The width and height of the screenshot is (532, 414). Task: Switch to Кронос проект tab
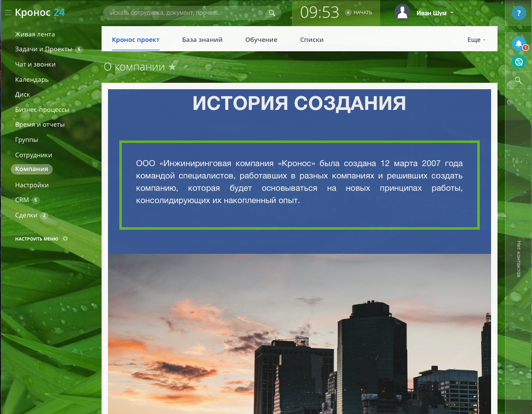136,39
